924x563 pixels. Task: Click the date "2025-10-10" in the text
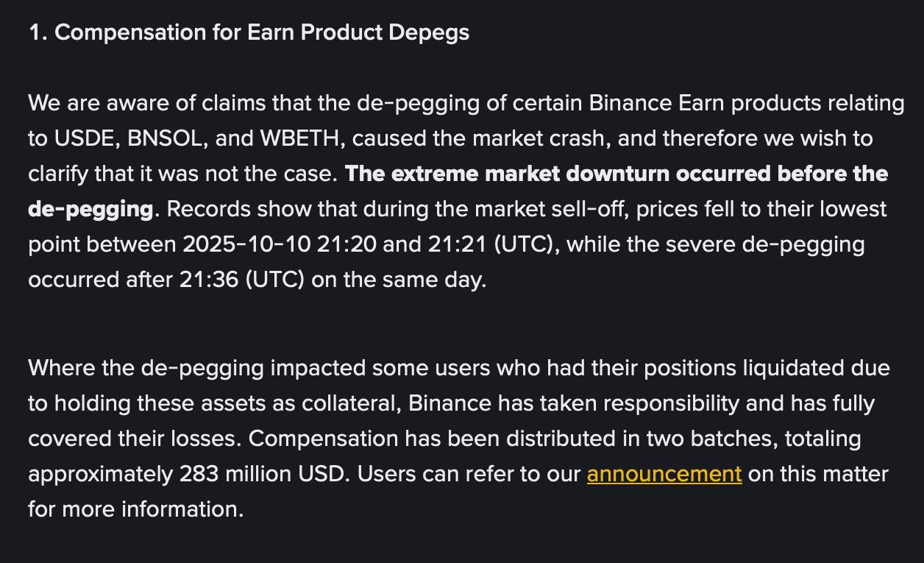click(x=246, y=244)
